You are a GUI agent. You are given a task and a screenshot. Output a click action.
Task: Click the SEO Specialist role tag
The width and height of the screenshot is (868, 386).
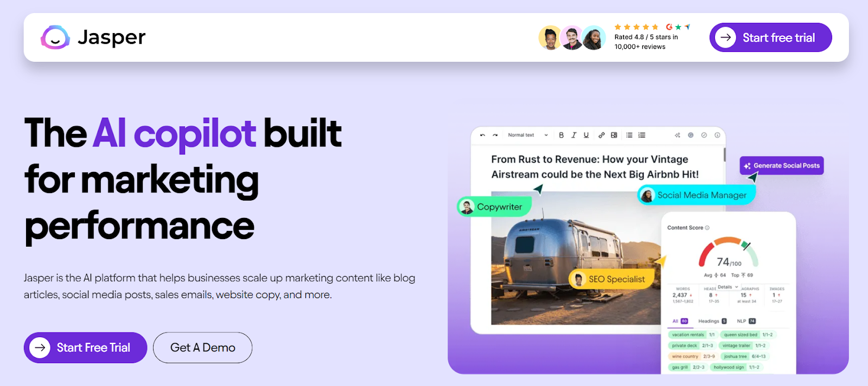point(611,279)
